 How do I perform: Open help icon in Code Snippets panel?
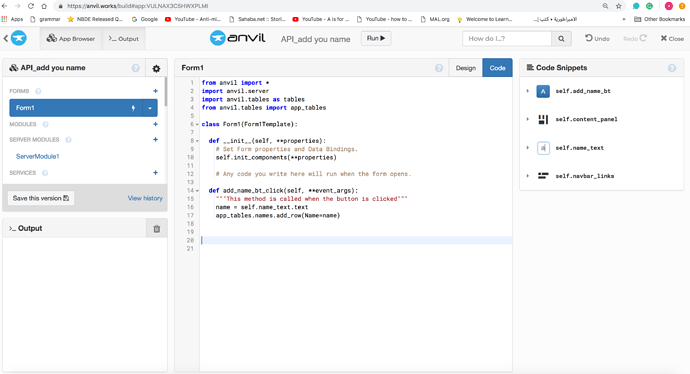(x=672, y=68)
